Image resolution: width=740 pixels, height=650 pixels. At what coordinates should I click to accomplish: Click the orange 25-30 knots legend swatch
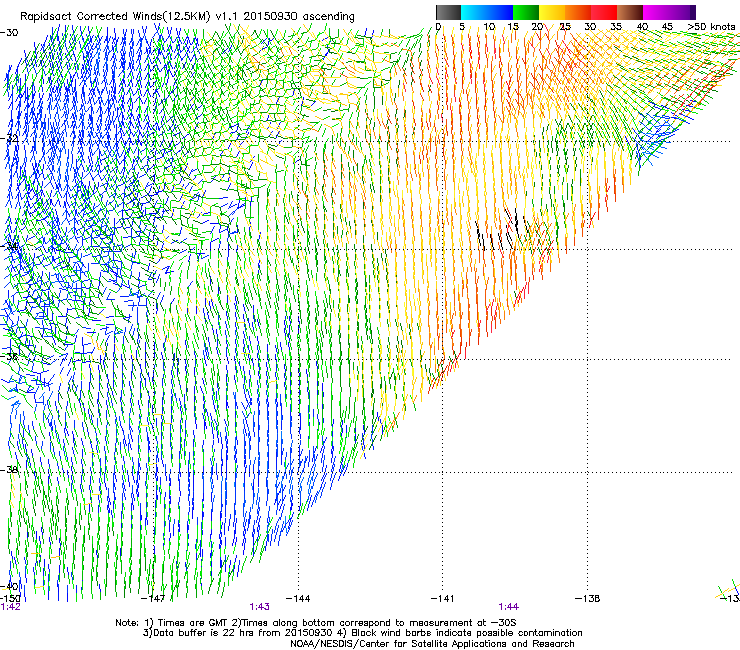coord(578,12)
